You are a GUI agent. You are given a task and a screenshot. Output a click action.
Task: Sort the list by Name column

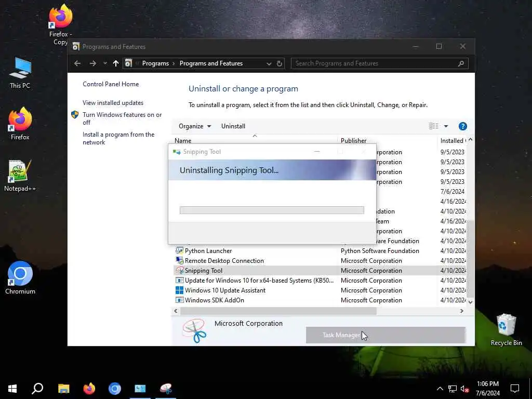pyautogui.click(x=255, y=140)
